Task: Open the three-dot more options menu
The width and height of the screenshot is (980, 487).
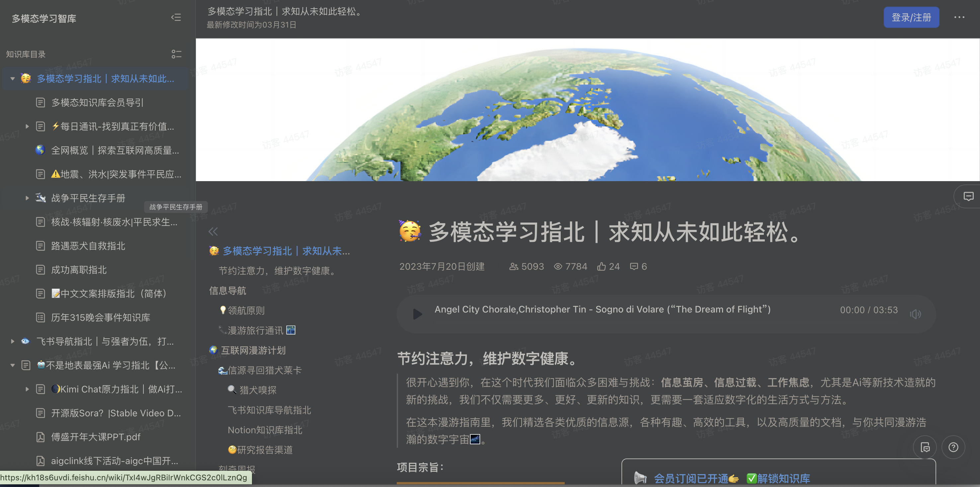Action: coord(959,18)
